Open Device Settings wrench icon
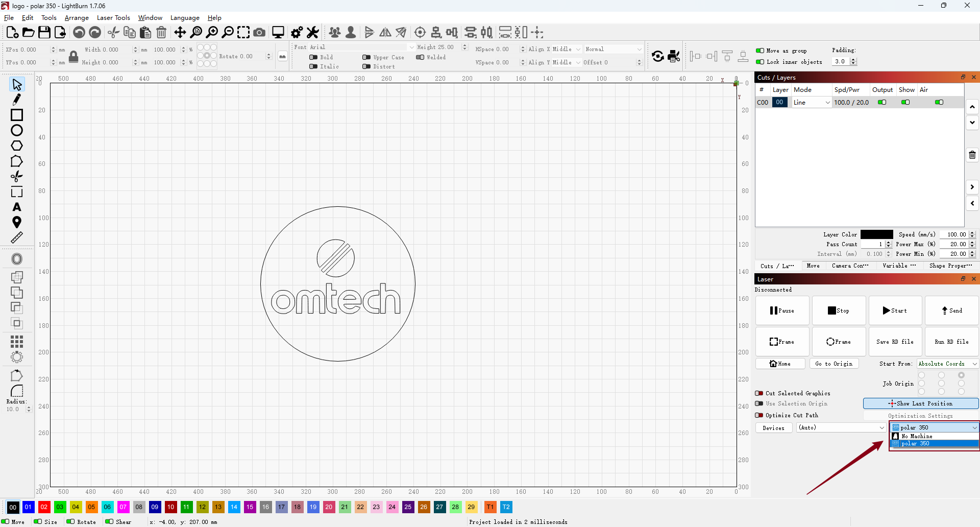980x527 pixels. click(312, 33)
